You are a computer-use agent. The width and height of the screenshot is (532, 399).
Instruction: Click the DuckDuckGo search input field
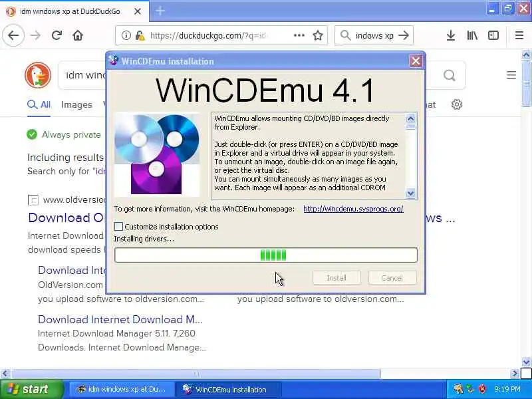[x=83, y=75]
